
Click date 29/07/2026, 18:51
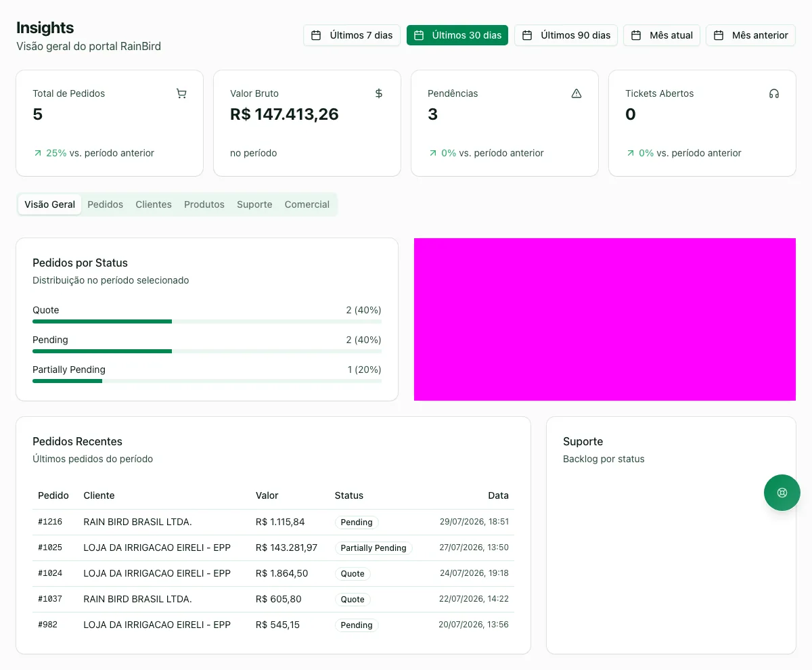coord(474,522)
